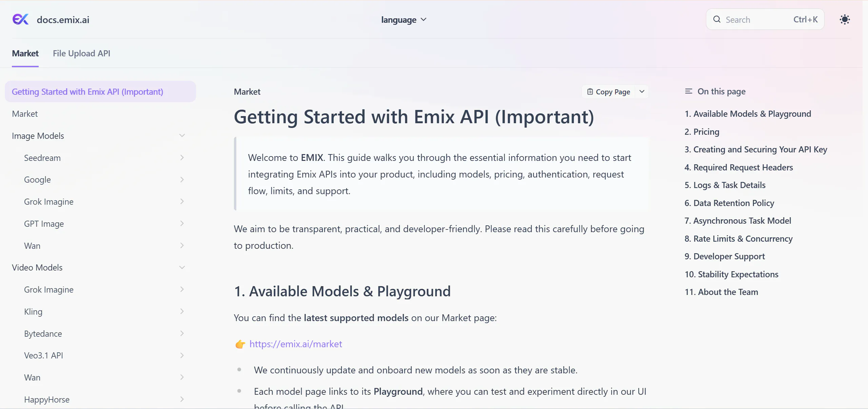Screen dimensions: 868x409
Task: Open the language dropdown
Action: (x=404, y=20)
